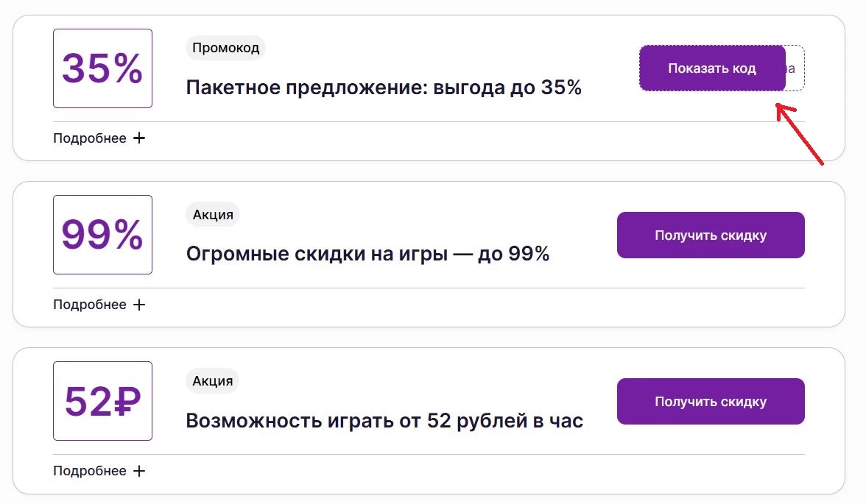The width and height of the screenshot is (866, 504).
Task: Click the plus icon next to first Подробнее
Action: point(140,138)
